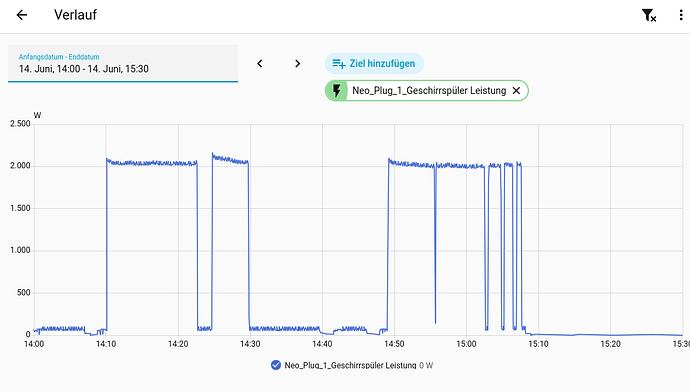Click the W unit label above chart
690x392 pixels.
pyautogui.click(x=37, y=116)
